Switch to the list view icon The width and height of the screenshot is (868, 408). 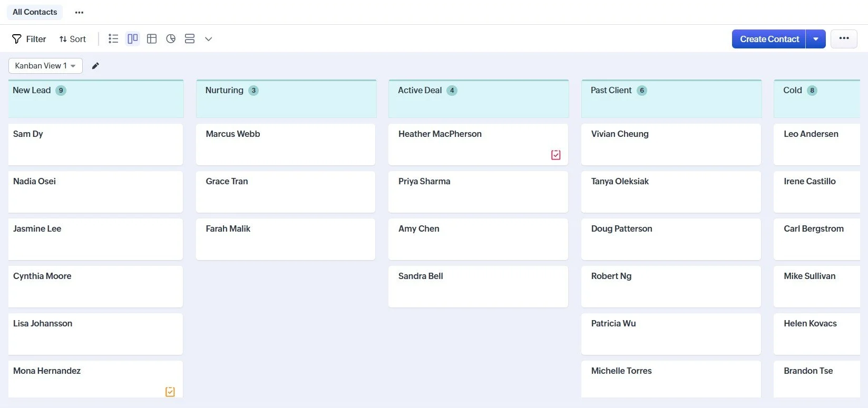tap(113, 38)
